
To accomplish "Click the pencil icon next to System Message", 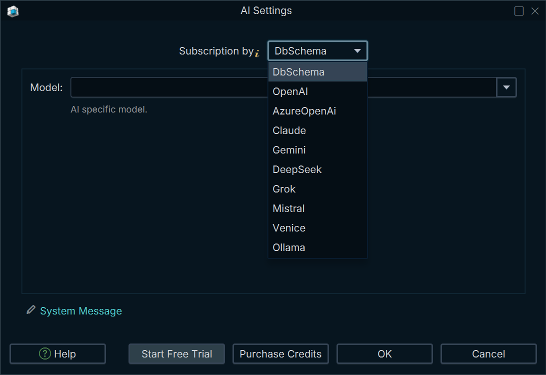I will [x=31, y=310].
